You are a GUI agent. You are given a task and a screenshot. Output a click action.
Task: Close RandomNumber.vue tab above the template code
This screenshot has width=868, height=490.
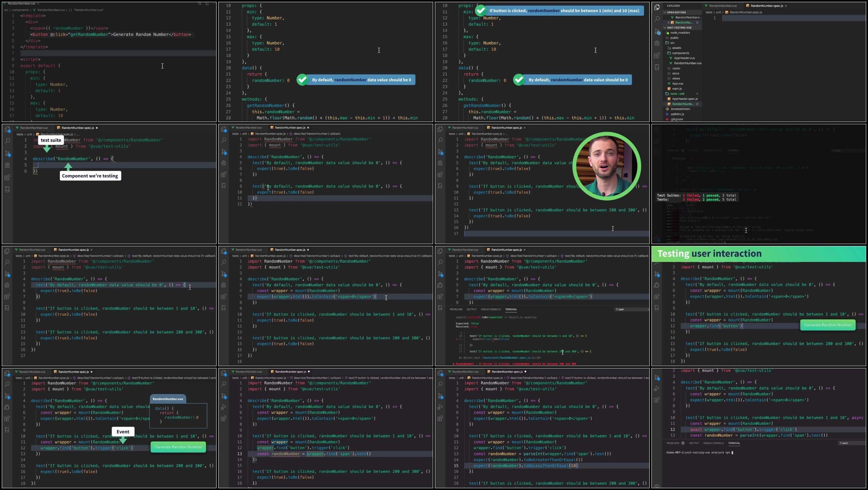coord(38,4)
